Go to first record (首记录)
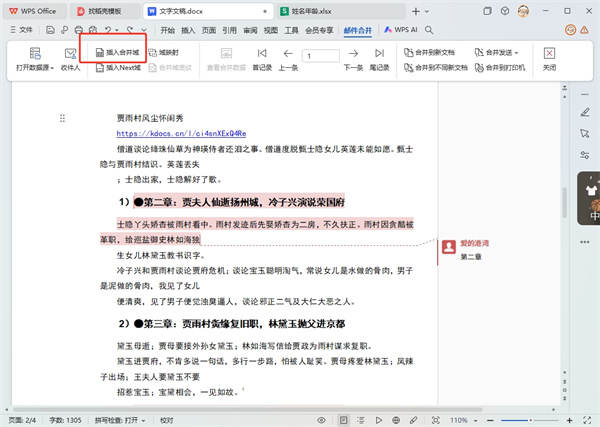This screenshot has width=600, height=427. click(x=262, y=59)
